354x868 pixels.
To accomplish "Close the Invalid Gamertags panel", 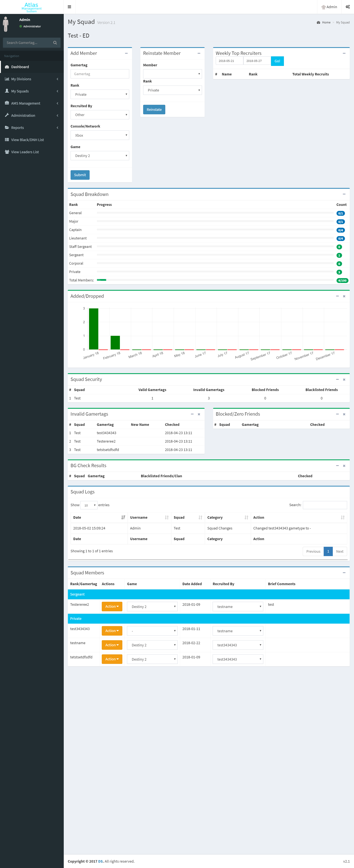I will tap(199, 414).
